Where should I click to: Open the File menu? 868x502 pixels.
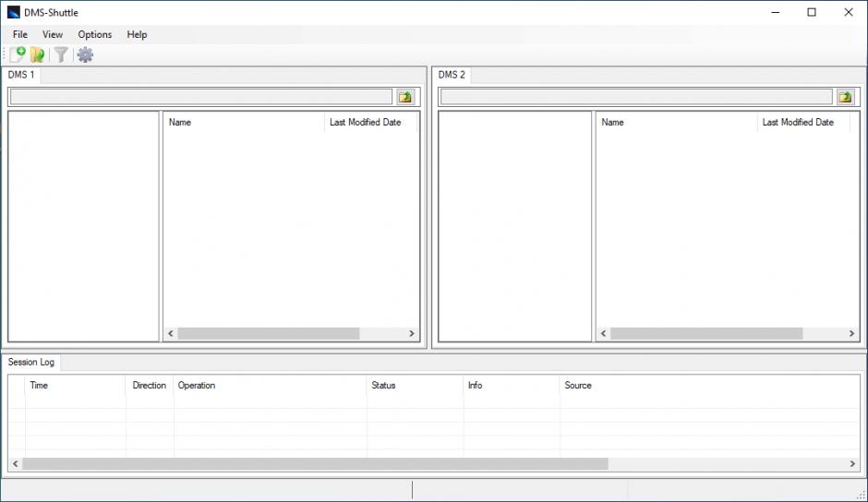[20, 34]
